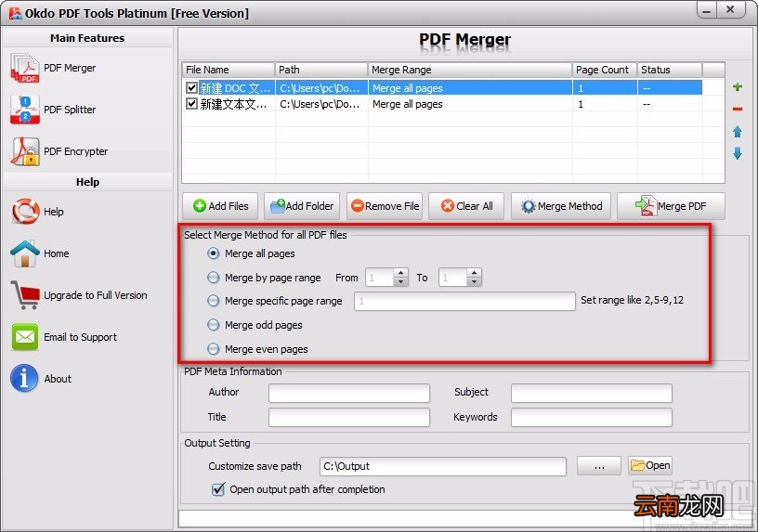
Task: Minimize the Okdo PDF Tools window
Action: click(707, 10)
